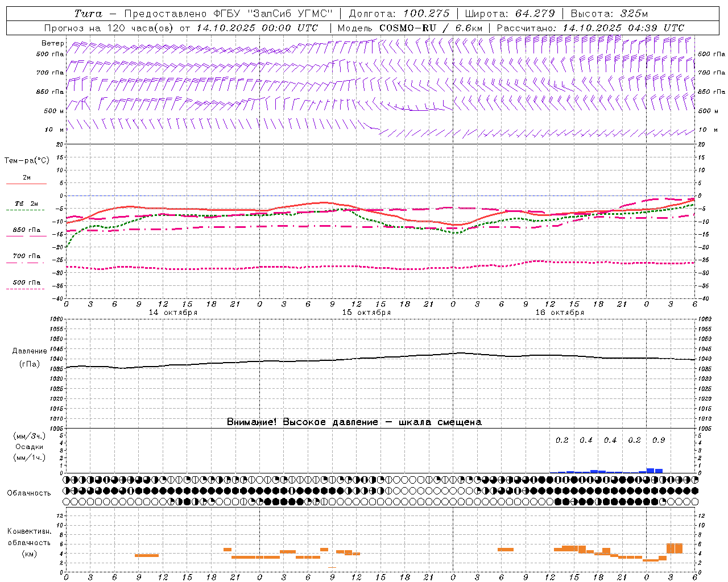Click the "Давление" pressure panel label
This screenshot has height=582, width=728.
pos(30,351)
